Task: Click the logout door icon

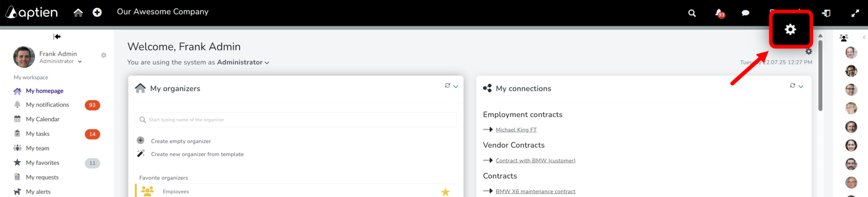Action: tap(826, 13)
